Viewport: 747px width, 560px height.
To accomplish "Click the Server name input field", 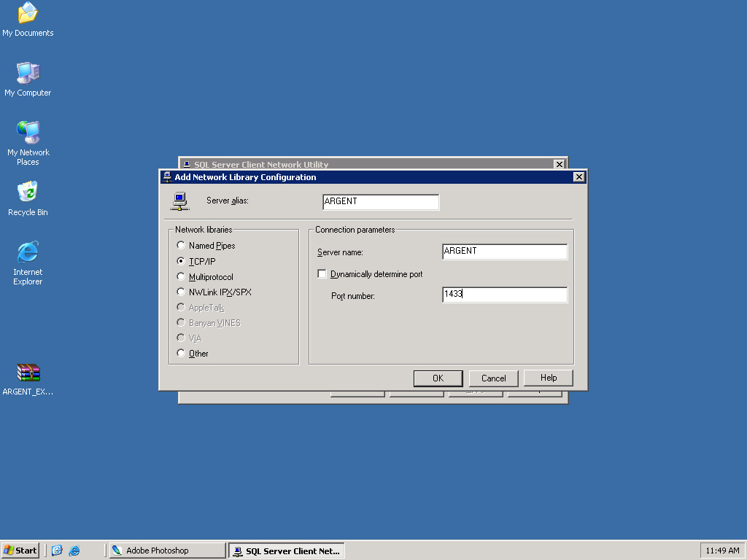I will pos(504,252).
